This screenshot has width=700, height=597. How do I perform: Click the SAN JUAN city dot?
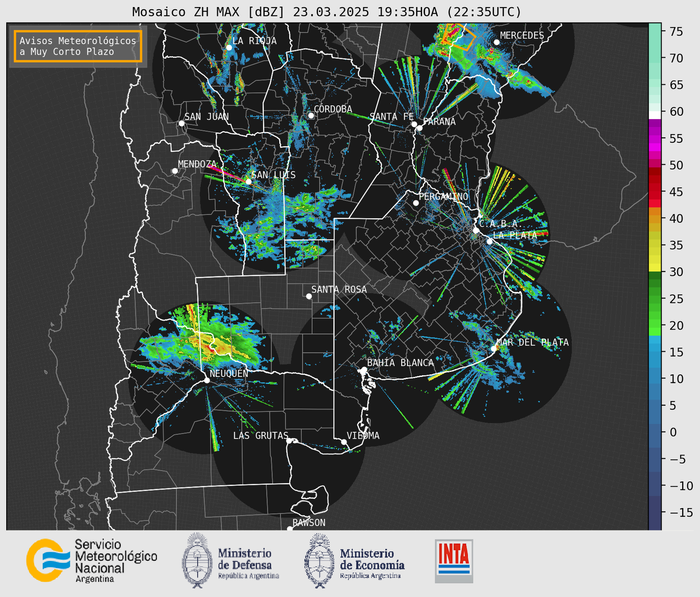tap(181, 123)
